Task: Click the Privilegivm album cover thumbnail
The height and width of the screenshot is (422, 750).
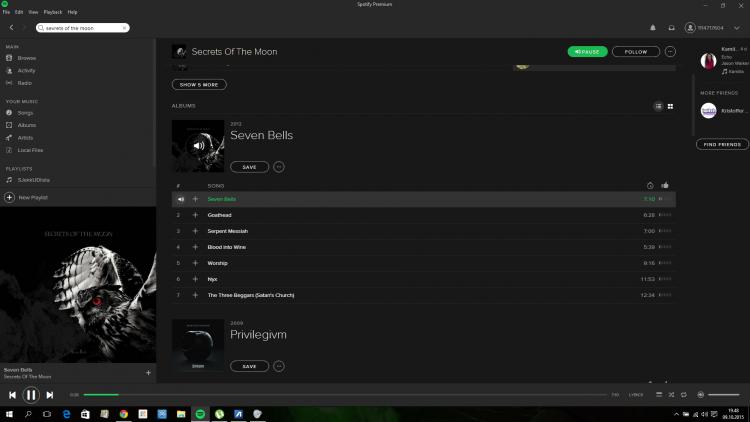Action: [198, 345]
